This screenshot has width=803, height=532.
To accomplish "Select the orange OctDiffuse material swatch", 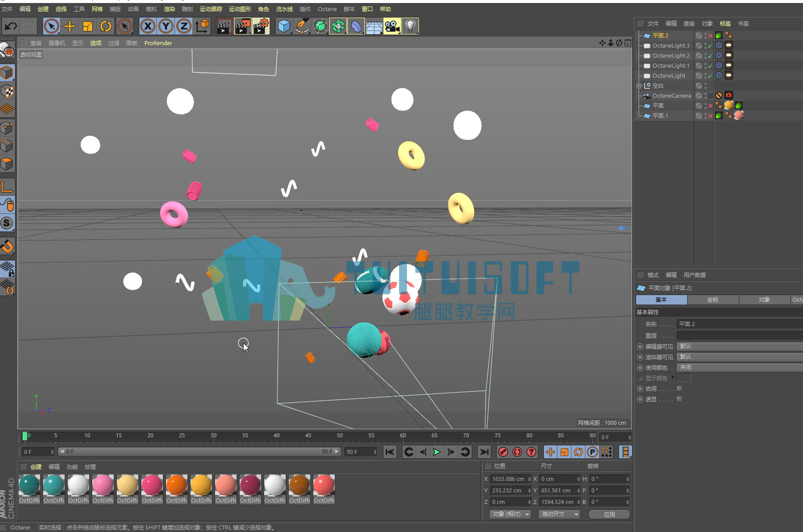I will (176, 488).
